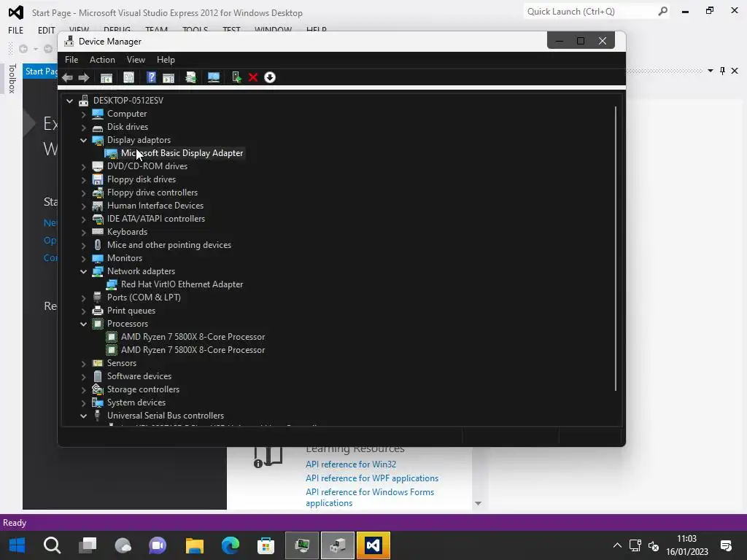Select the Software devices row
The width and height of the screenshot is (747, 560).
139,376
